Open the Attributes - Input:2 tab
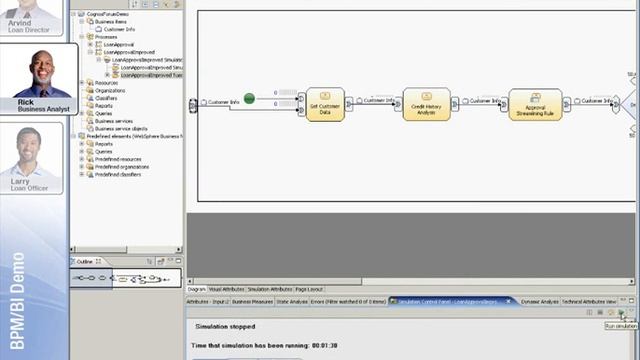The width and height of the screenshot is (640, 360). [208, 302]
